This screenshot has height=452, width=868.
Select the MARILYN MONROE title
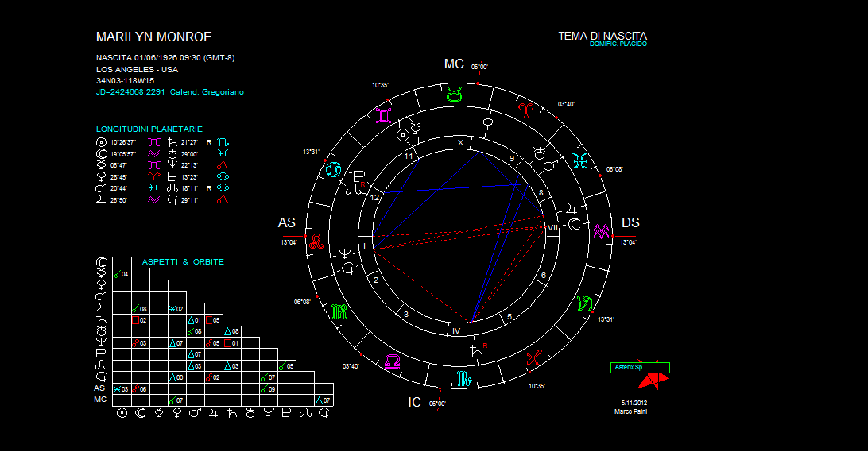(x=154, y=37)
